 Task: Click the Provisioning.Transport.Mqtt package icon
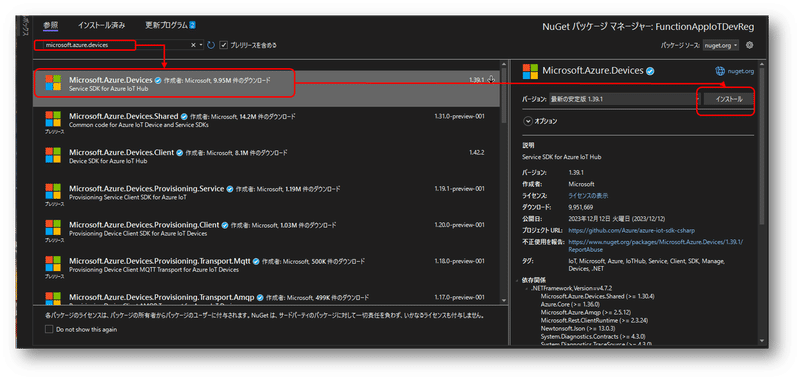click(x=53, y=264)
